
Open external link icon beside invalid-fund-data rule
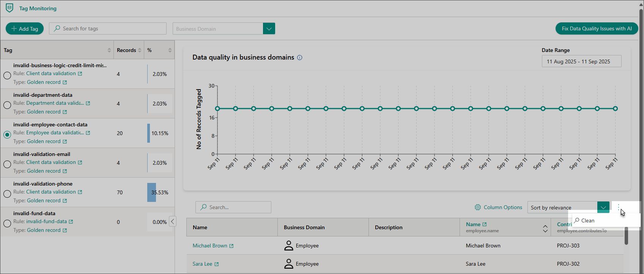coord(71,222)
